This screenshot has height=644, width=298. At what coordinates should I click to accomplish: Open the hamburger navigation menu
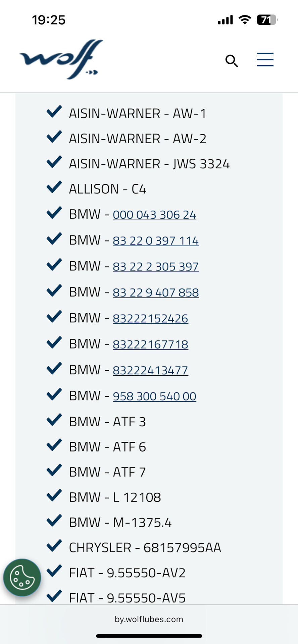(265, 60)
